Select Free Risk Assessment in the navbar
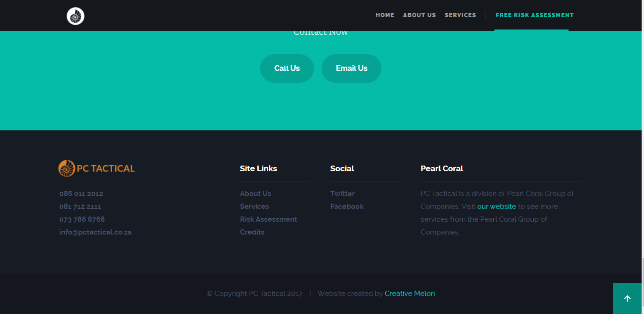 click(x=535, y=15)
